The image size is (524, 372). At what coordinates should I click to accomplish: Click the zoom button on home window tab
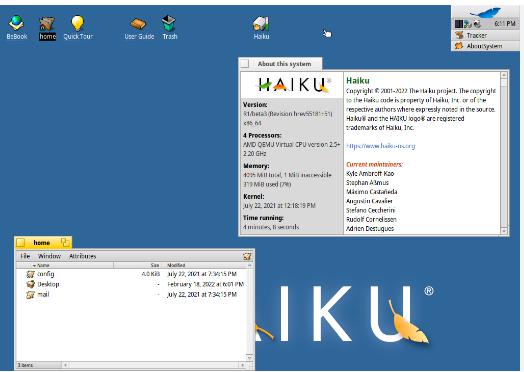point(65,242)
